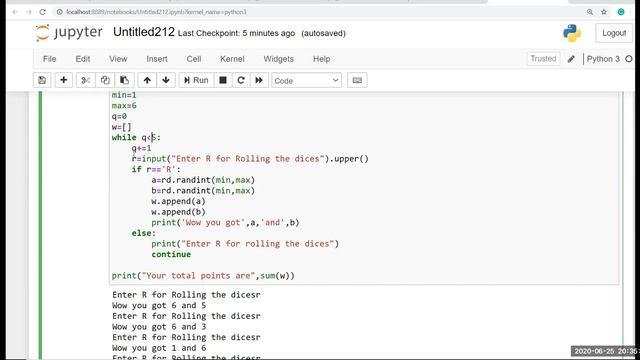
Task: Click the browser forward arrow
Action: 29,12
